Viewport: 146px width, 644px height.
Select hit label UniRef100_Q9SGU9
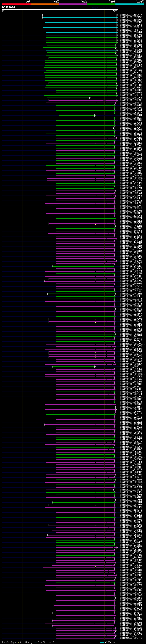point(131,22)
